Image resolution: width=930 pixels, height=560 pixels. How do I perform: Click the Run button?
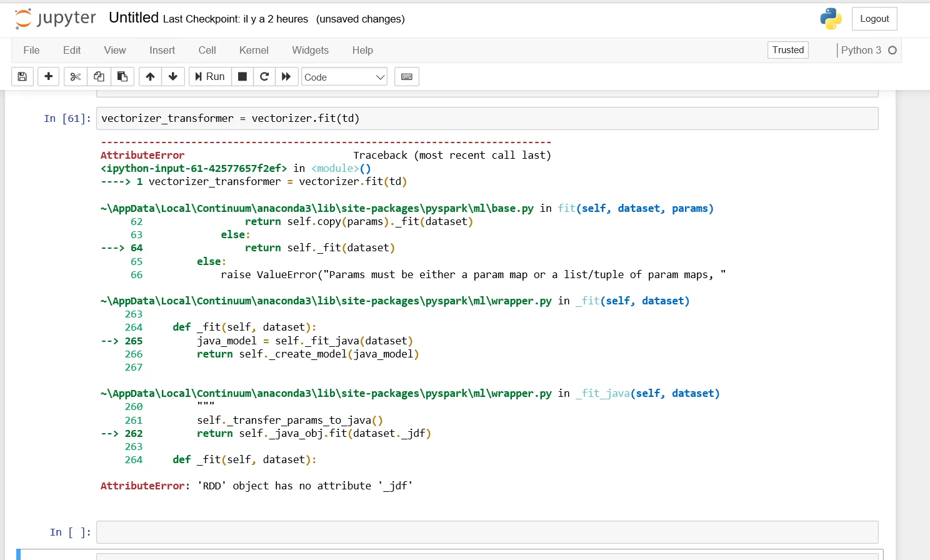pos(210,76)
